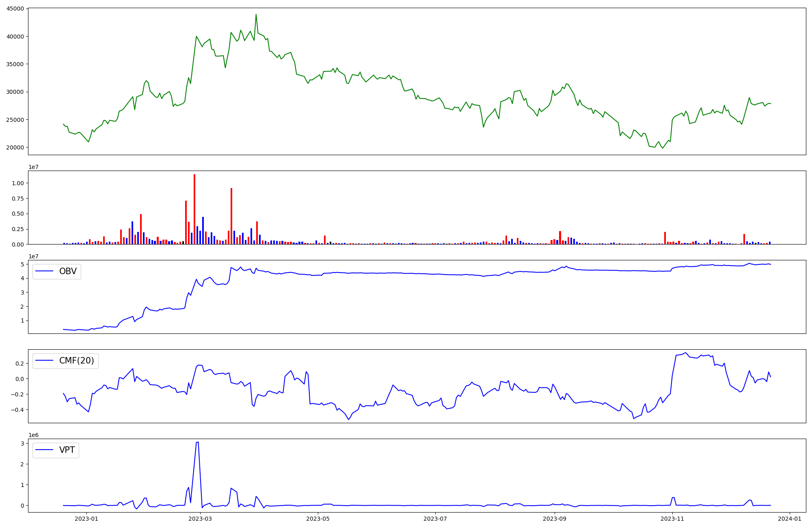
Task: Click the VPT legend label
Action: click(x=67, y=450)
